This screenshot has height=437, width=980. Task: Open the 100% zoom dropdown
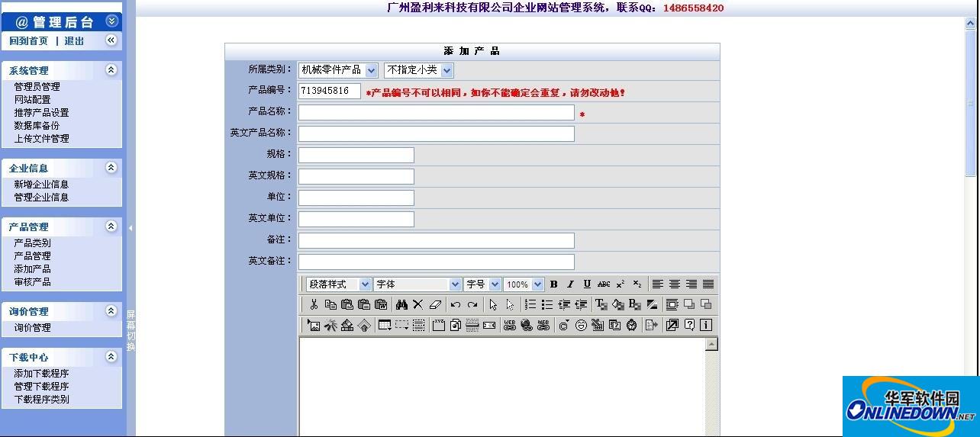click(x=524, y=284)
